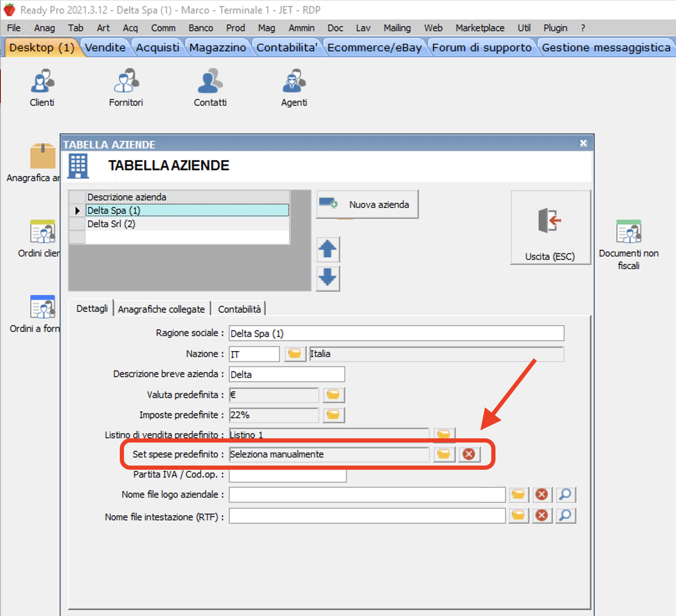Select the Delta Spa (1) row
The width and height of the screenshot is (676, 616).
point(187,210)
